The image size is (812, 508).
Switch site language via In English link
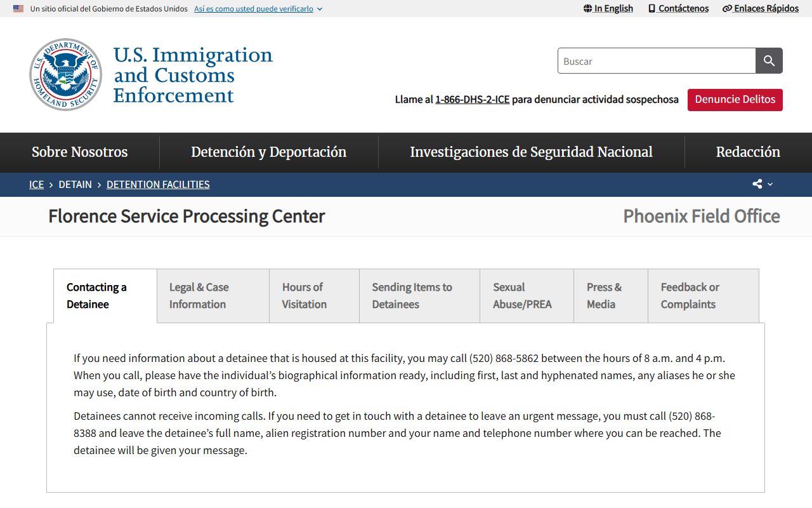608,8
